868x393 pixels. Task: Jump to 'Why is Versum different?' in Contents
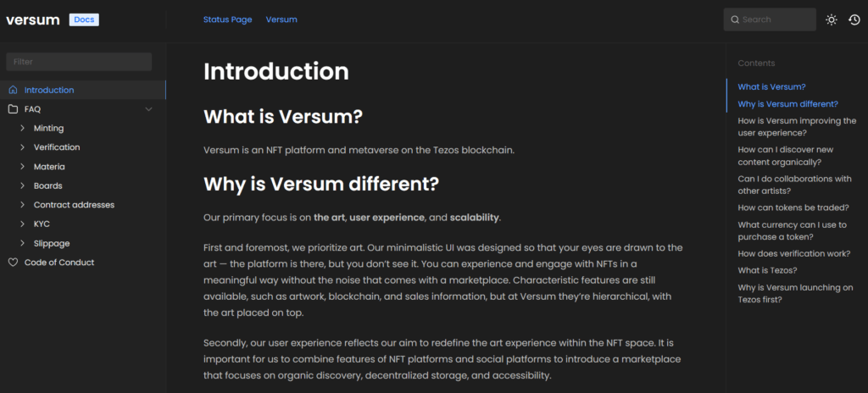tap(787, 104)
